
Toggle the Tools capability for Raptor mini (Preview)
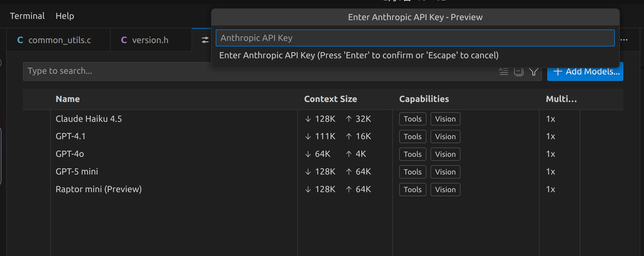click(412, 189)
